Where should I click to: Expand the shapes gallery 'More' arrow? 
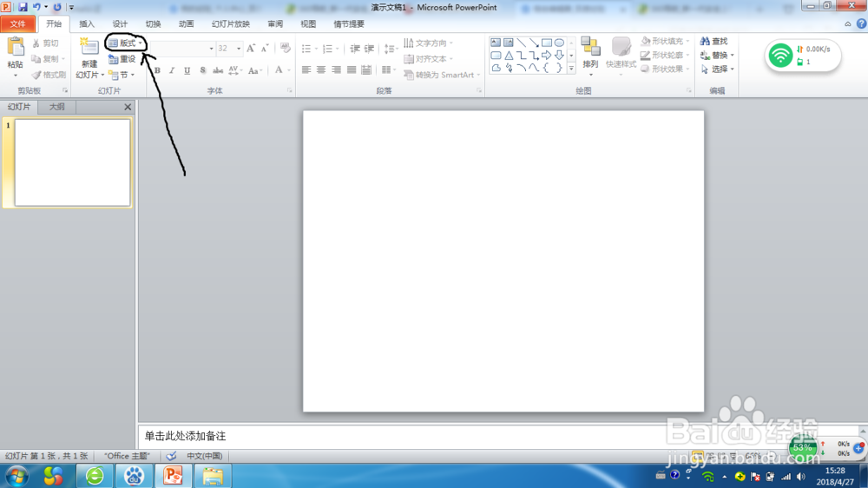tap(571, 68)
